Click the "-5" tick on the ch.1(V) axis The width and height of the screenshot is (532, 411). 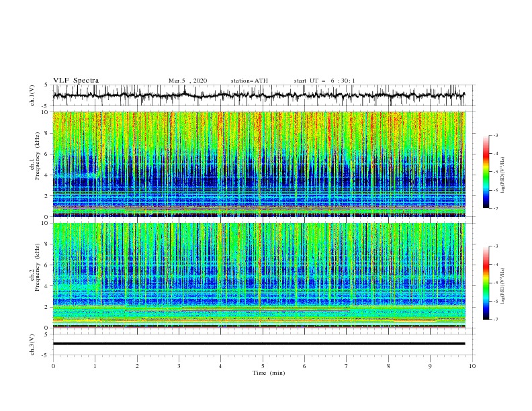45,106
